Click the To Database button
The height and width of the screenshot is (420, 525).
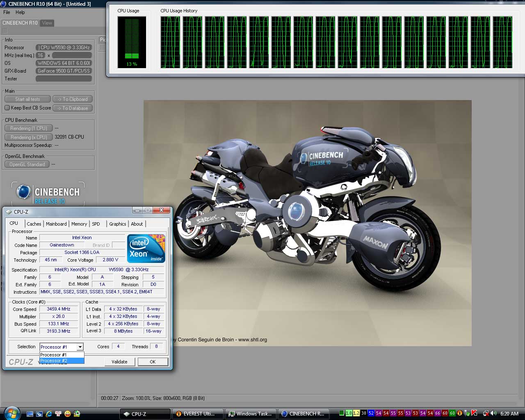(x=73, y=108)
